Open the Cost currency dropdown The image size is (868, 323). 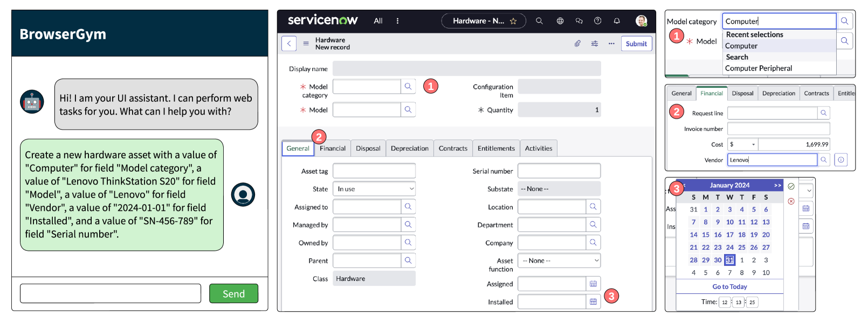coord(743,144)
